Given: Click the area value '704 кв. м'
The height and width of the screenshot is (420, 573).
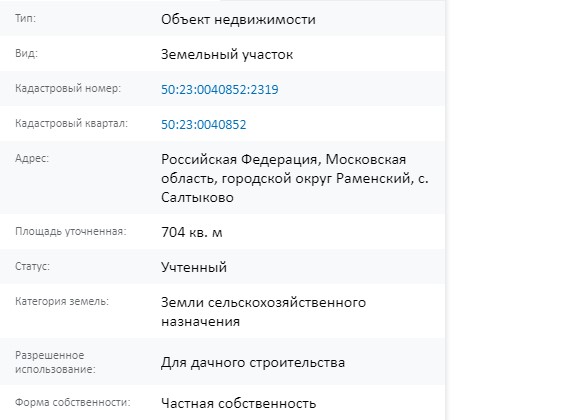Looking at the screenshot, I should 192,232.
